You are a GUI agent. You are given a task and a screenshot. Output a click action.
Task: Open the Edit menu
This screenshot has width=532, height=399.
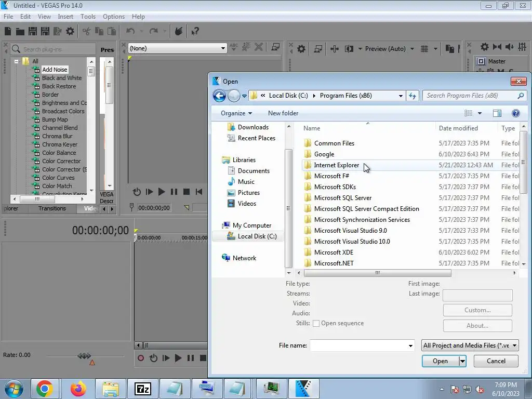tap(25, 16)
